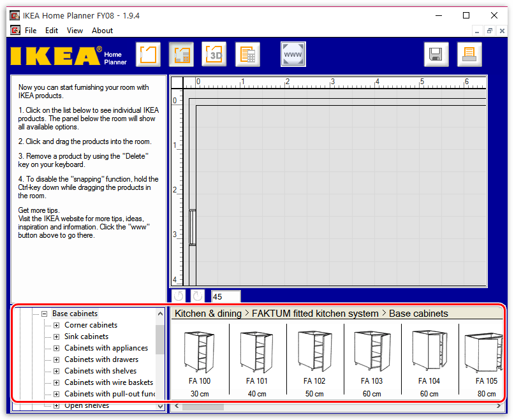The height and width of the screenshot is (420, 514).
Task: Print the plan using the printer icon
Action: tap(469, 54)
